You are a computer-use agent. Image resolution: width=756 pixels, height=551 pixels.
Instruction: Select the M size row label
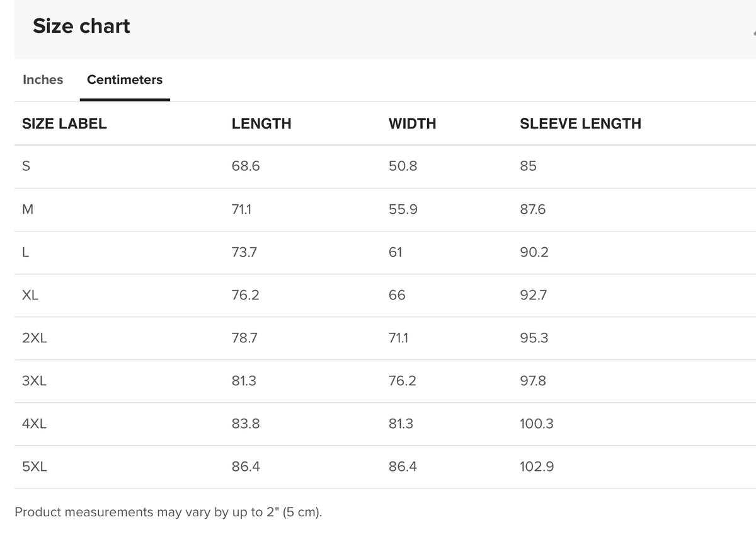click(28, 209)
